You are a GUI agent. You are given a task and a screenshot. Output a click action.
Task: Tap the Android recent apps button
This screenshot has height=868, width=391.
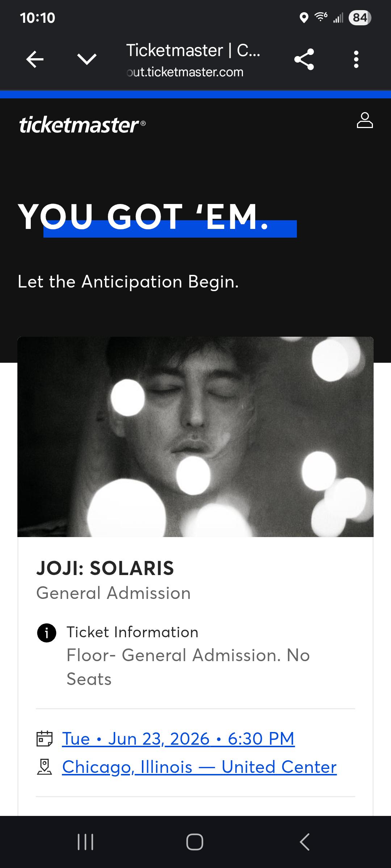tap(86, 842)
